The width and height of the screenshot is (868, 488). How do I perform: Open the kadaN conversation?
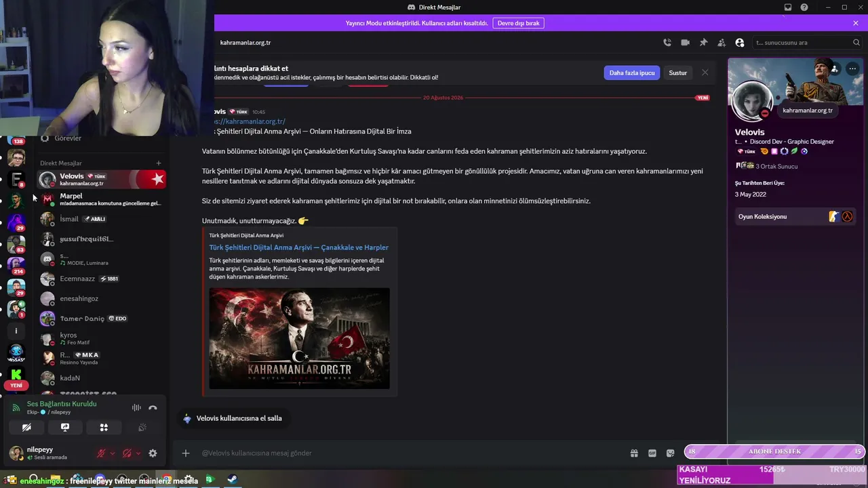[x=102, y=378]
